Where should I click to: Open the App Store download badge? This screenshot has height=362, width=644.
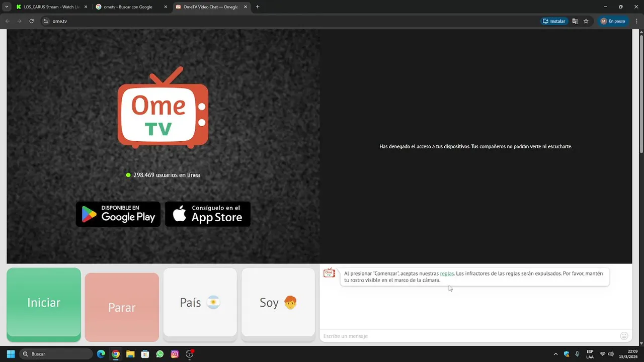[208, 214]
